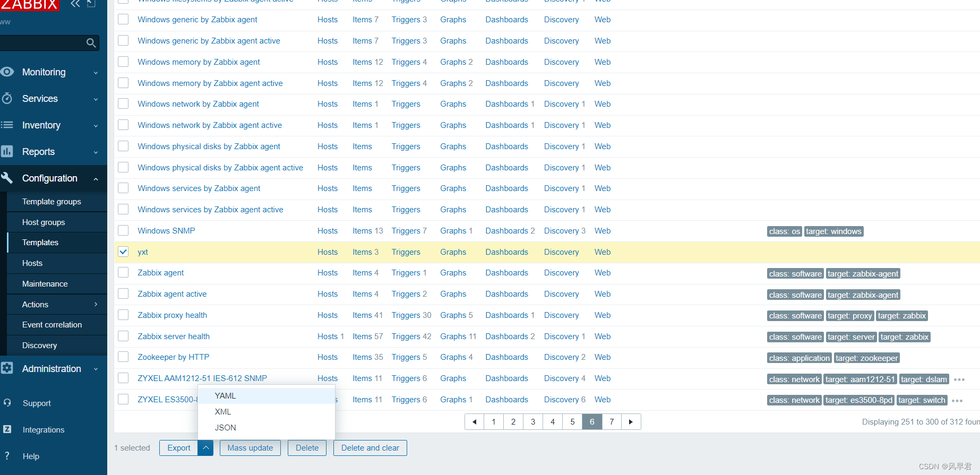Open Zabbix server health template link
This screenshot has width=980, height=475.
tap(174, 336)
